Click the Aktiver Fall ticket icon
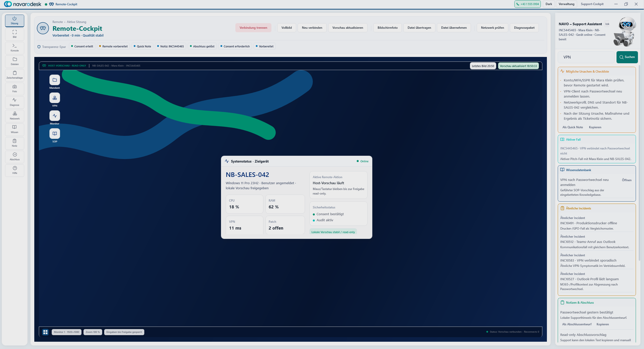The height and width of the screenshot is (349, 644). click(562, 139)
